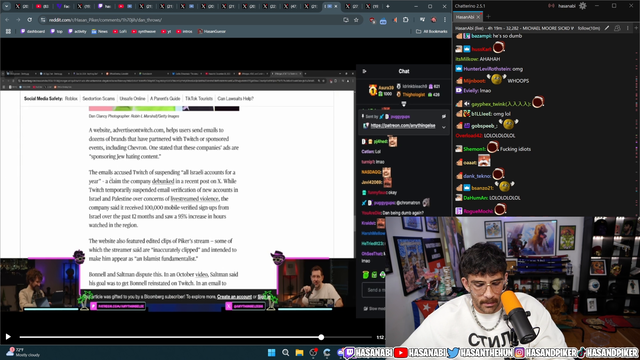Open the 'debunked' link in the article
This screenshot has width=640, height=360.
[x=163, y=181]
